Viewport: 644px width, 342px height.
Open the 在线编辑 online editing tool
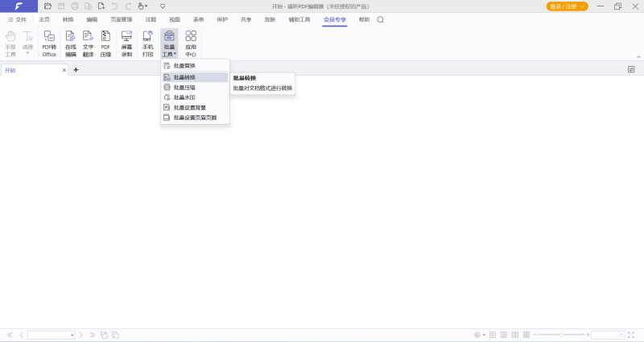pyautogui.click(x=71, y=43)
